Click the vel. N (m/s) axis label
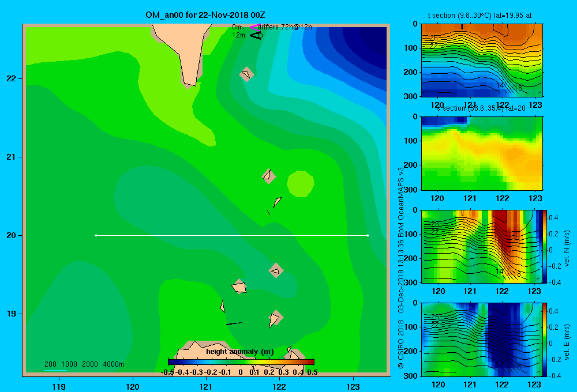Image resolution: width=577 pixels, height=392 pixels. pyautogui.click(x=567, y=248)
